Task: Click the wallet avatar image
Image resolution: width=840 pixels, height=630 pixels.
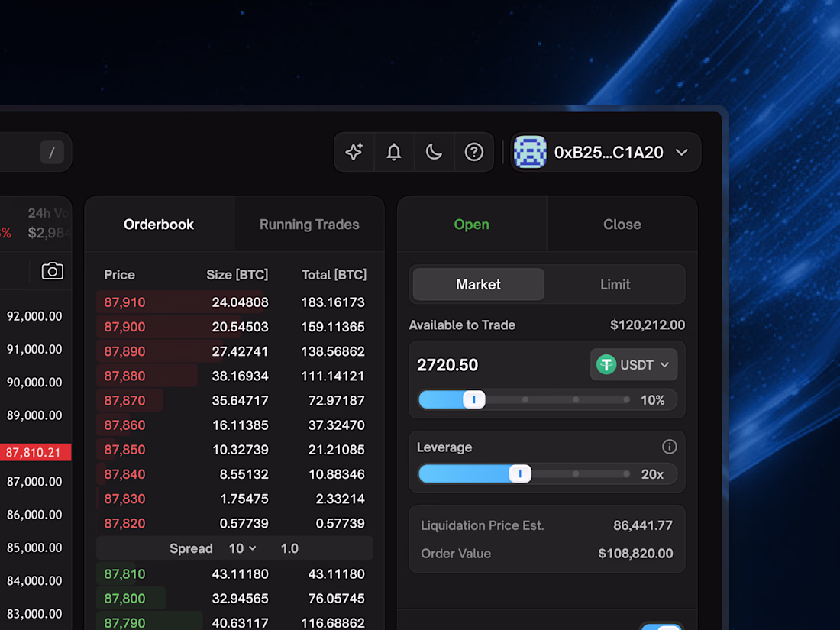Action: click(x=530, y=152)
